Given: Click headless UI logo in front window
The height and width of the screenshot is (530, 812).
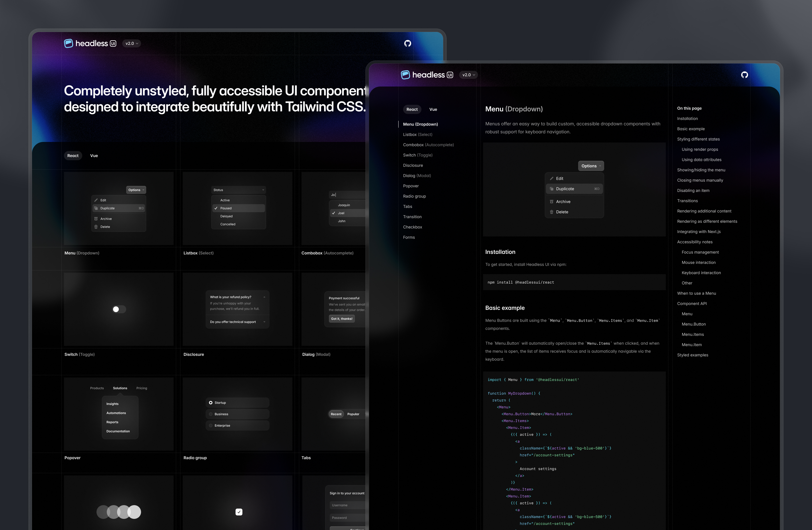Looking at the screenshot, I should (x=427, y=75).
